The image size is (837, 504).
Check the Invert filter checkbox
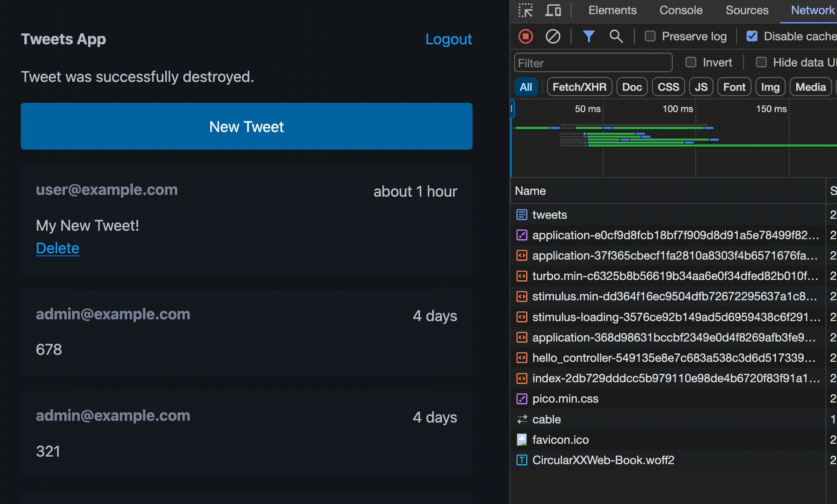pyautogui.click(x=691, y=62)
